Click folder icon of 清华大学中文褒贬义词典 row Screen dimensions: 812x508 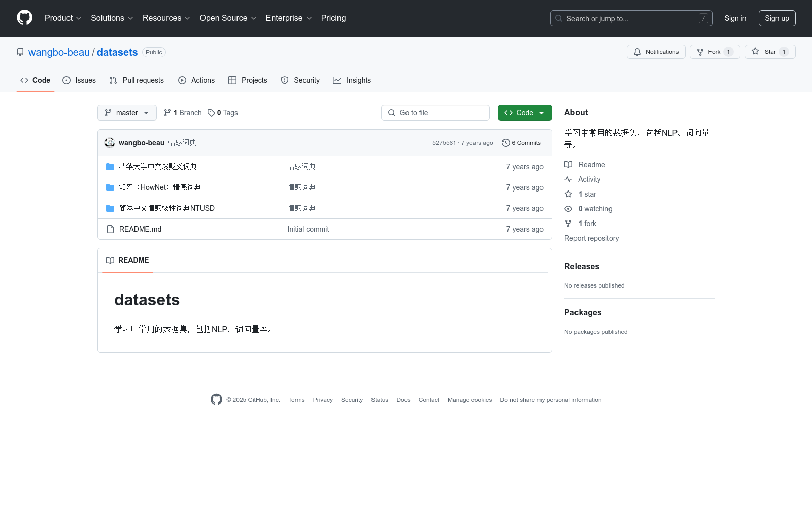click(x=110, y=167)
